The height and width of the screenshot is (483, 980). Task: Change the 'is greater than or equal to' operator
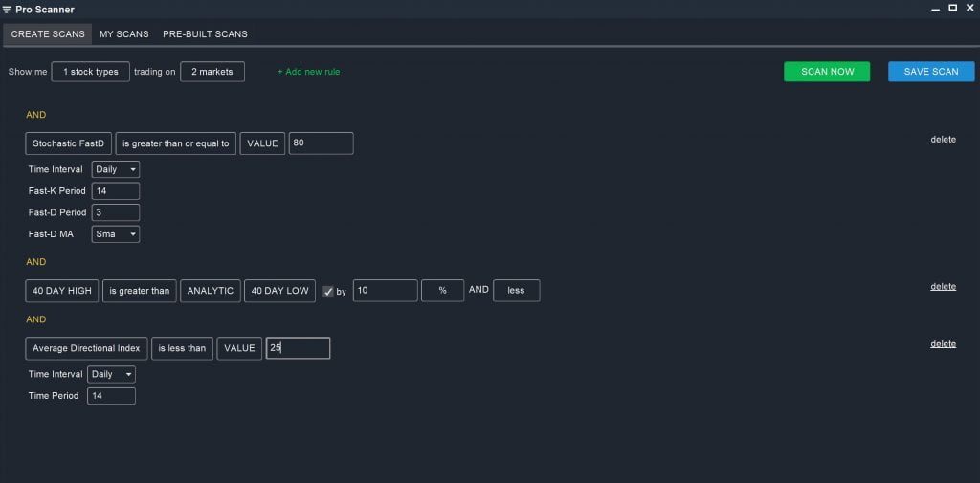(176, 143)
